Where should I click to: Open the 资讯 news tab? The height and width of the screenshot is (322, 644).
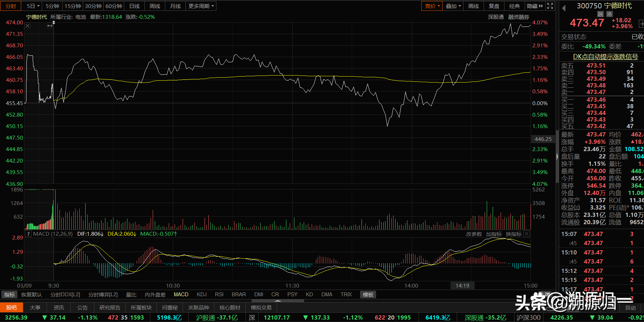pos(59,307)
